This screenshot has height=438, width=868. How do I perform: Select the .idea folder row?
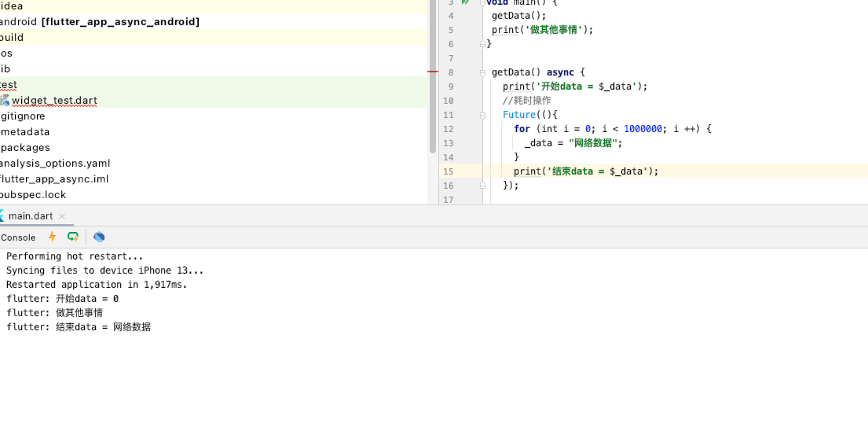click(x=214, y=6)
